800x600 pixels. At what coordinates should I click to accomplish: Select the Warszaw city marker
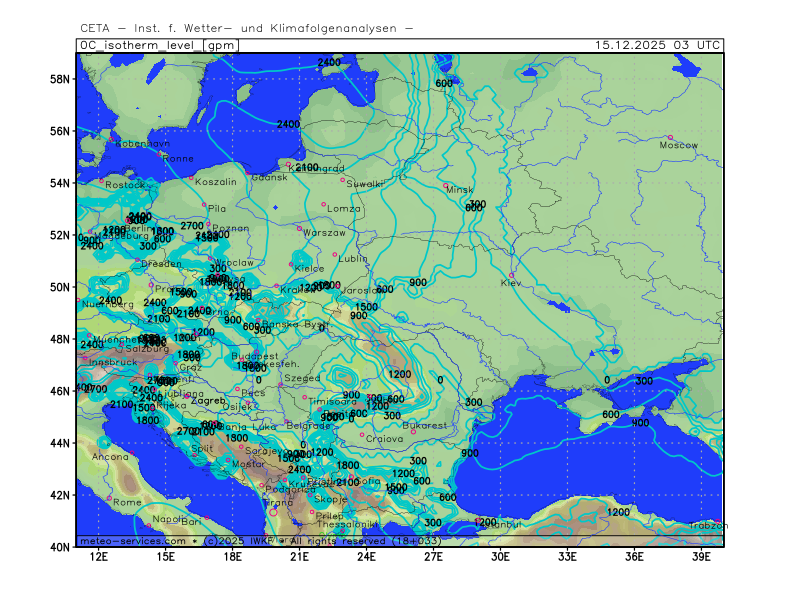click(299, 228)
